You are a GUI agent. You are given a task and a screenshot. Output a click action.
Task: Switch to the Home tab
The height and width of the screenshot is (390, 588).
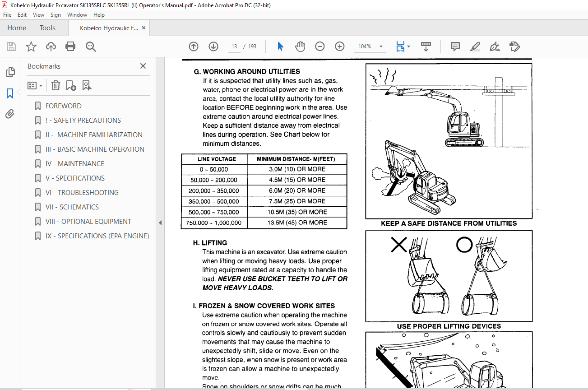point(17,28)
